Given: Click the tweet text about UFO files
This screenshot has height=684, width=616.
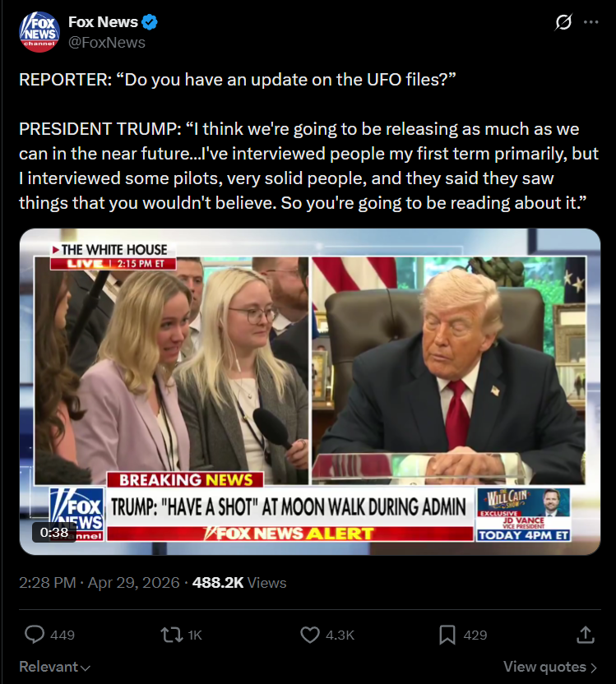Looking at the screenshot, I should click(309, 141).
